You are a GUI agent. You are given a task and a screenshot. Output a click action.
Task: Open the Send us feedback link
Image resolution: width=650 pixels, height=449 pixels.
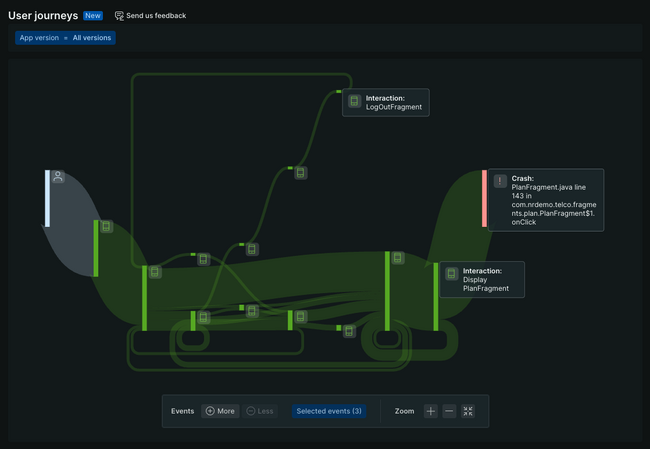(x=156, y=16)
